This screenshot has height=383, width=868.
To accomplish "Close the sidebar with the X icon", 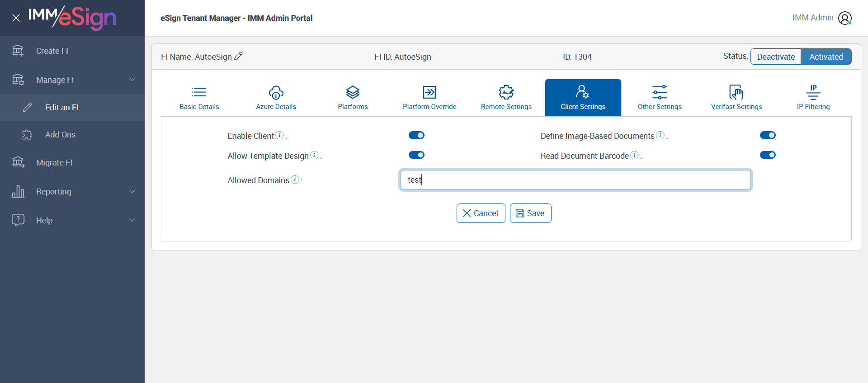I will point(16,18).
